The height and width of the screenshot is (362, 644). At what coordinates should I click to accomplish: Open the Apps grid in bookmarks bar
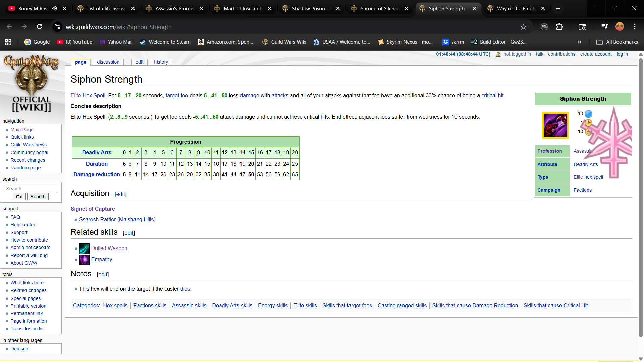tap(8, 42)
